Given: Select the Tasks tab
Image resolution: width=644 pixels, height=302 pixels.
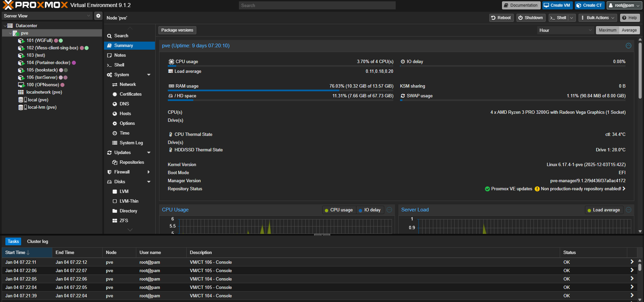Looking at the screenshot, I should pyautogui.click(x=13, y=242).
